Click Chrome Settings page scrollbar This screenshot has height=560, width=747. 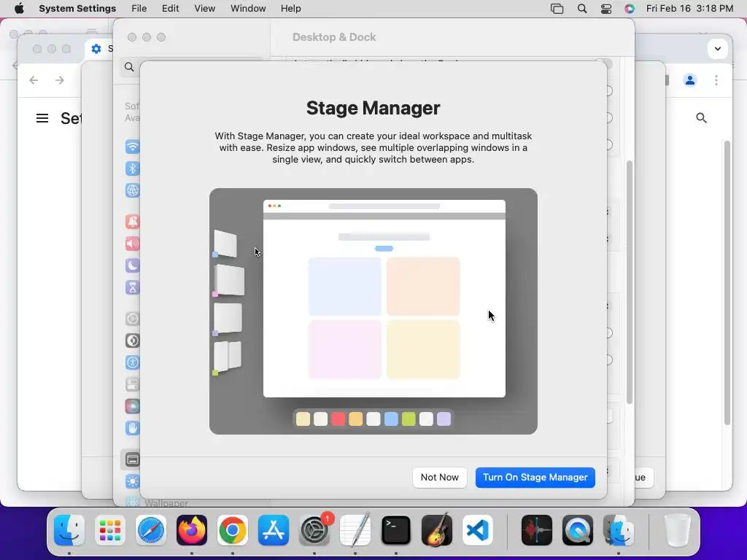tap(727, 282)
